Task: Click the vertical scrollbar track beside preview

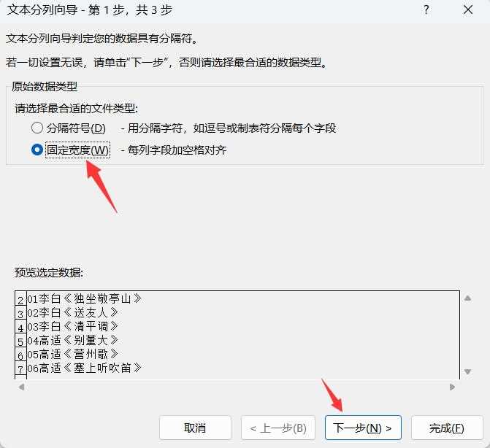Action: [x=467, y=335]
